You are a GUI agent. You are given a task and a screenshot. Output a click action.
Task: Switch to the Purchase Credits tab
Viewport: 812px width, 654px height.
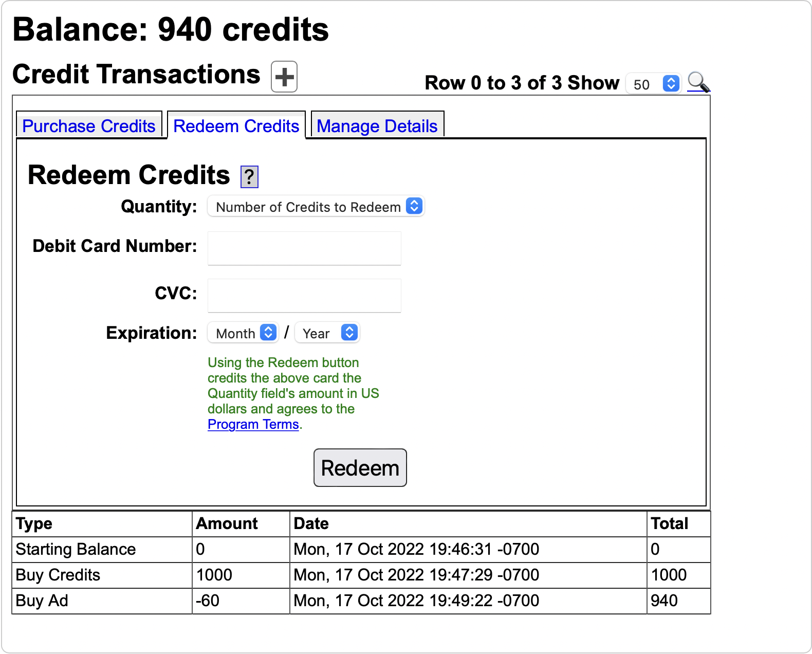[89, 126]
